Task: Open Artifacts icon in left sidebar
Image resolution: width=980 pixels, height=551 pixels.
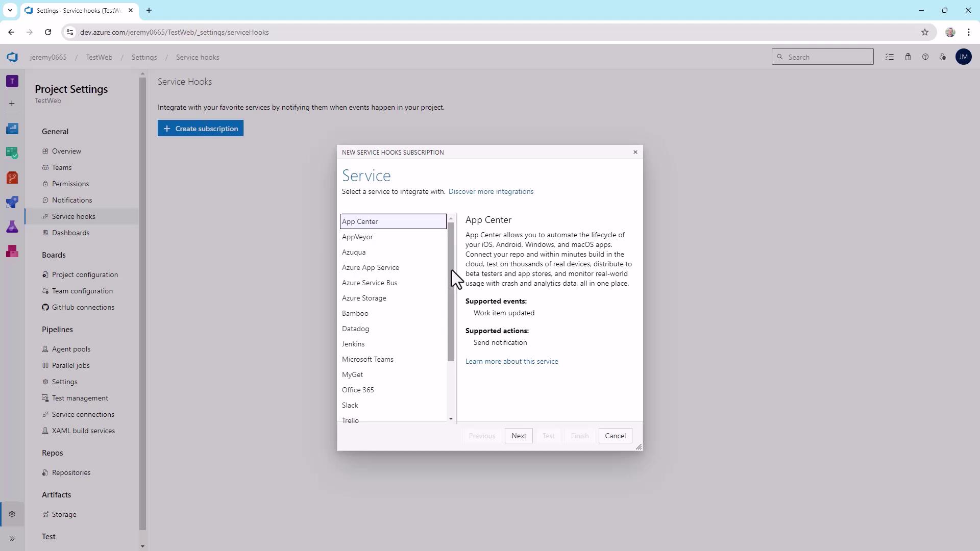Action: (12, 251)
